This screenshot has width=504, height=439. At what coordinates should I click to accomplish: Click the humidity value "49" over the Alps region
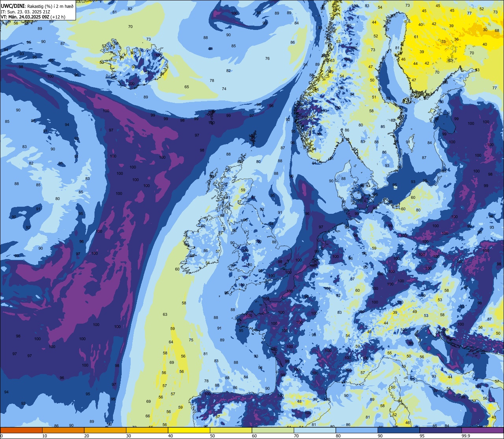(x=415, y=312)
